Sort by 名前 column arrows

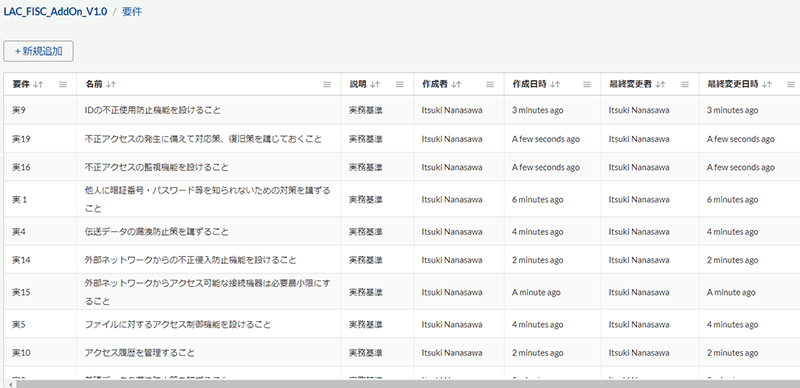click(x=111, y=85)
